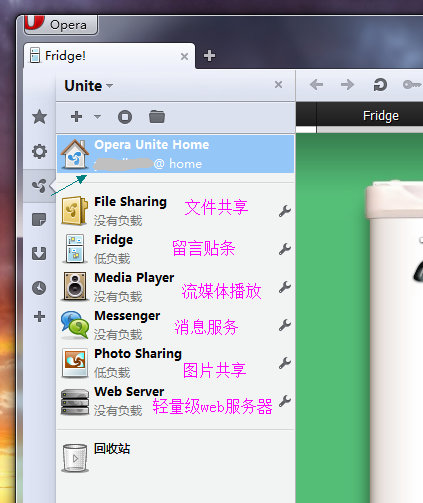Select the Web Server application
This screenshot has height=503, width=423.
click(x=175, y=401)
